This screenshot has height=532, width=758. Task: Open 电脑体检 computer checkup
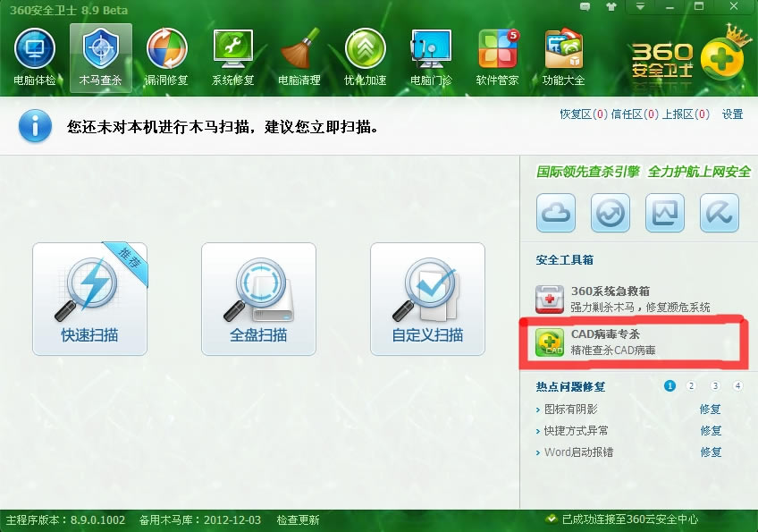point(34,57)
